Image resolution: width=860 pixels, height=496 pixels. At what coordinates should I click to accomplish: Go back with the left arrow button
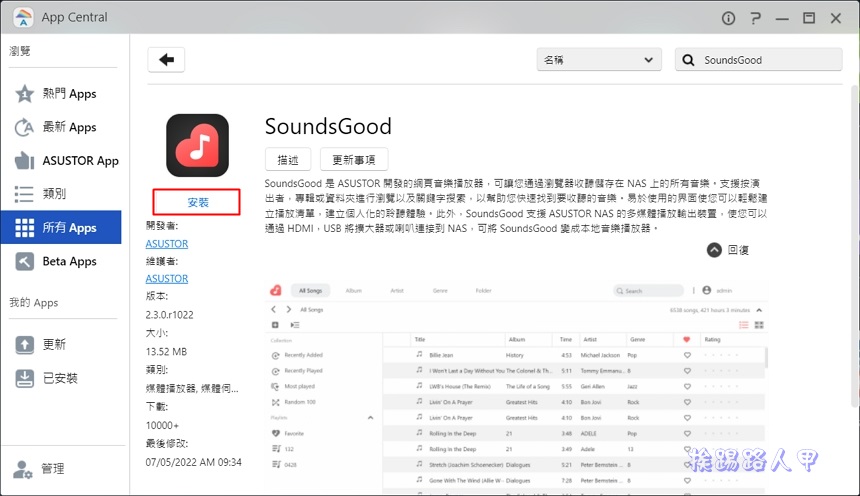tap(166, 59)
